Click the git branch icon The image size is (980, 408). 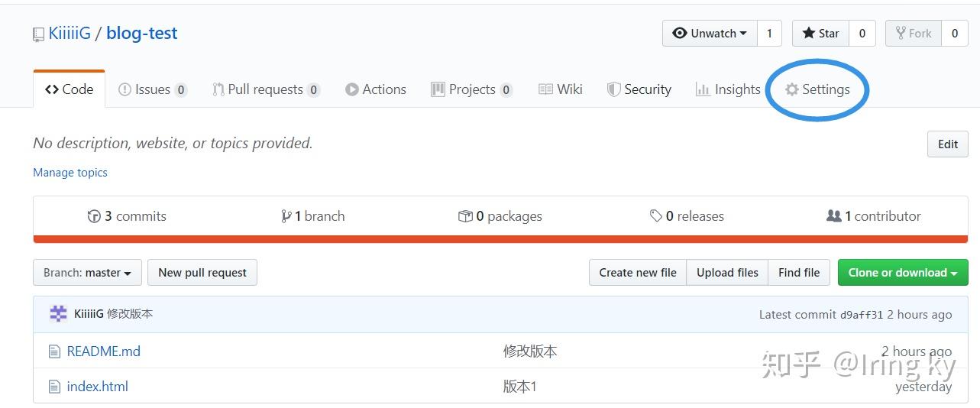(286, 216)
